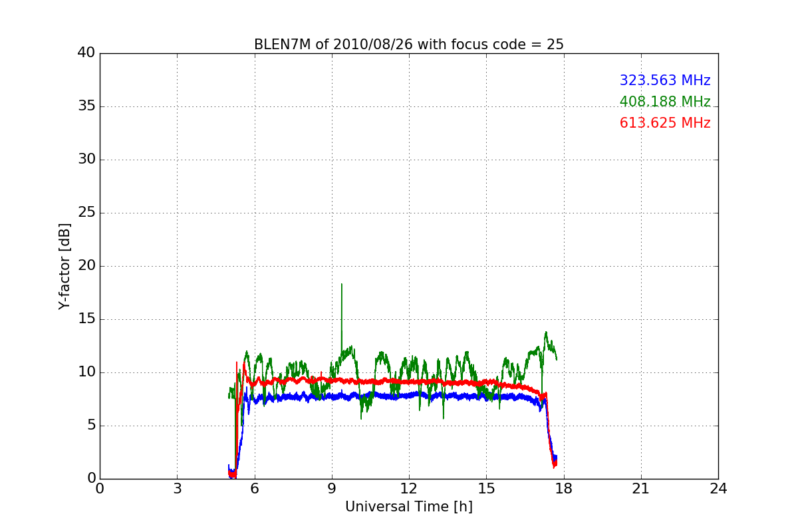Click y-axis tick label 20
This screenshot has height=532, width=798.
tap(86, 266)
